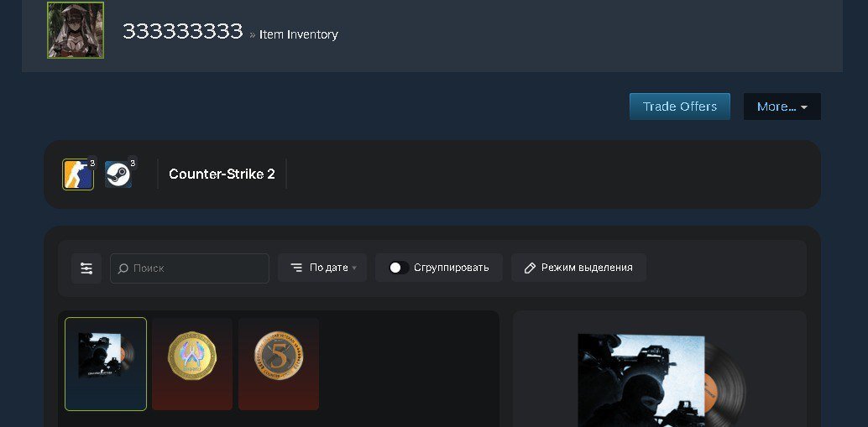Screen dimensions: 868x427
Task: Focus the Поиск search field
Action: point(190,268)
